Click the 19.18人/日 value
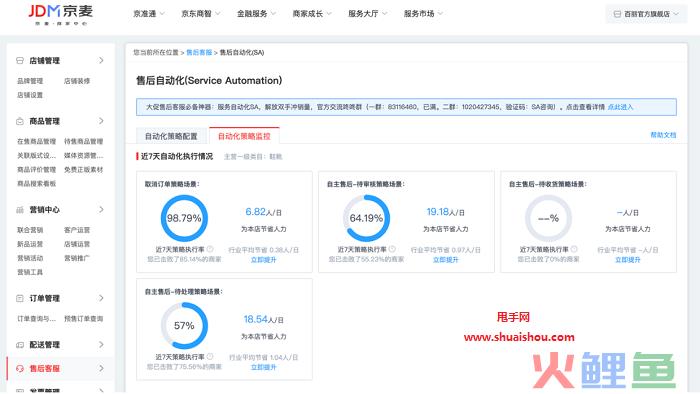700x394 pixels. click(446, 212)
